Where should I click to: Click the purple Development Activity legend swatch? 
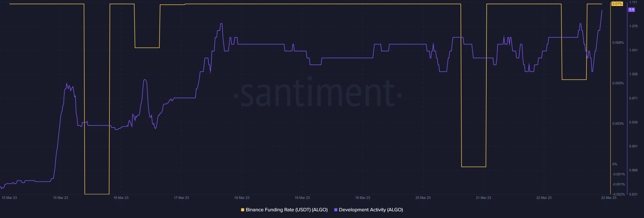pos(336,210)
